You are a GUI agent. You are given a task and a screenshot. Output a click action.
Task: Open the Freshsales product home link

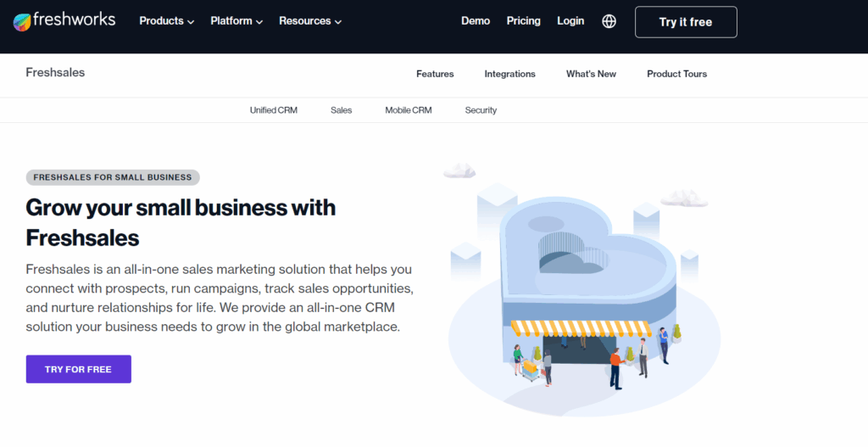coord(55,73)
